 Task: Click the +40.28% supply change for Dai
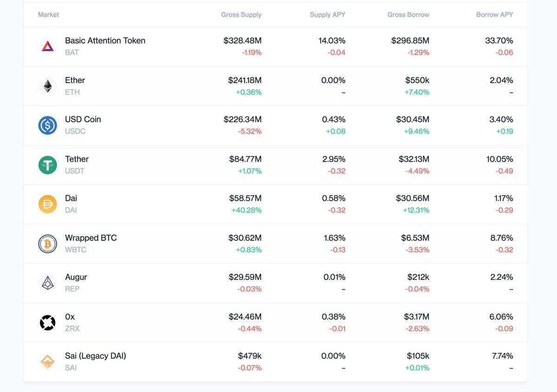click(247, 210)
